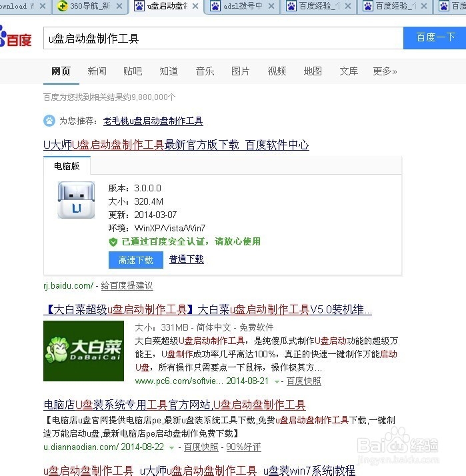Open 百度快照 for the pc6.com result

click(303, 381)
